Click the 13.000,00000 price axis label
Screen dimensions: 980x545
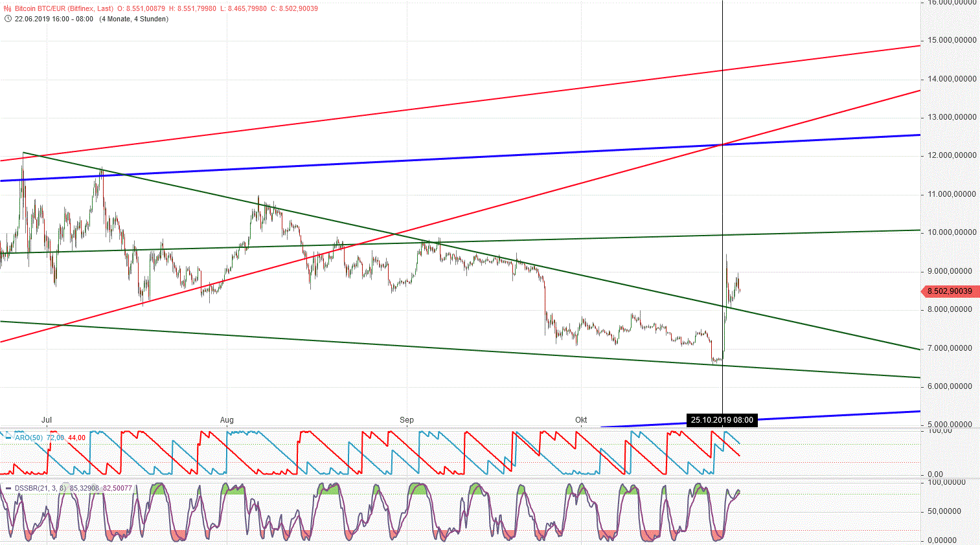coord(952,117)
